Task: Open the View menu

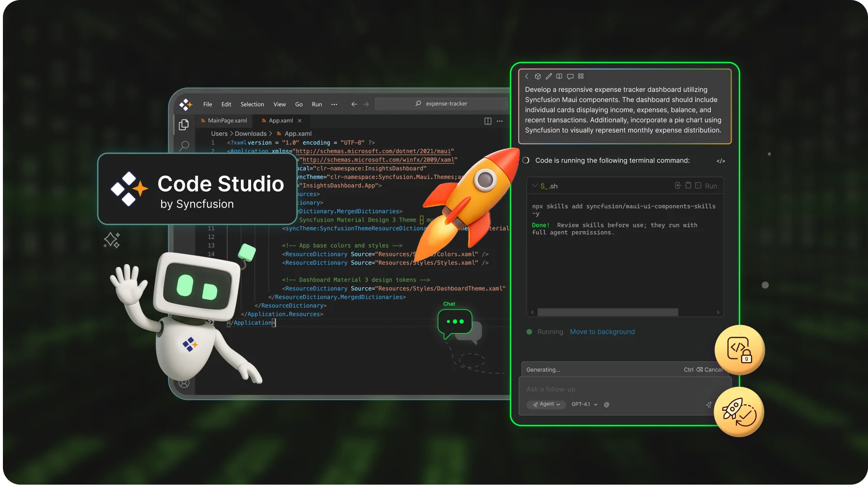Action: tap(280, 104)
